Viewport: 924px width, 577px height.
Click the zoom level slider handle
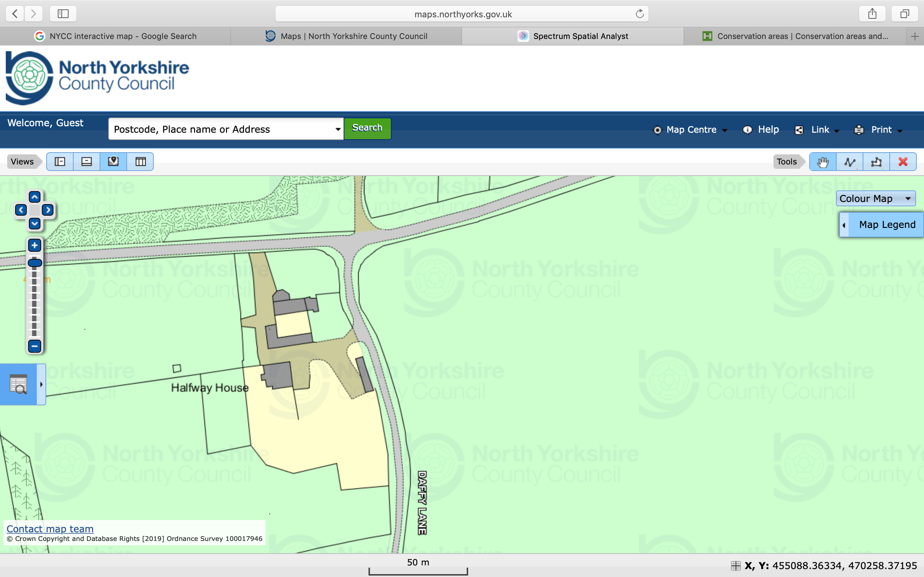pyautogui.click(x=35, y=263)
